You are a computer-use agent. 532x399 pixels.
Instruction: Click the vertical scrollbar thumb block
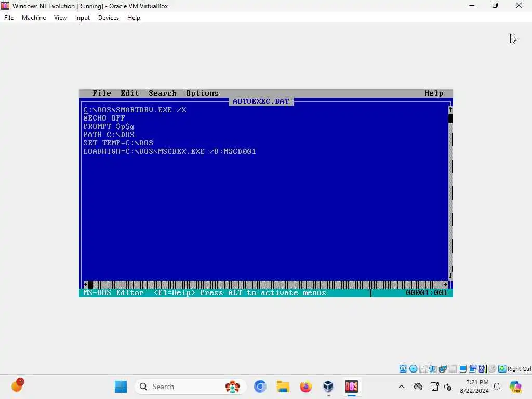click(x=450, y=118)
